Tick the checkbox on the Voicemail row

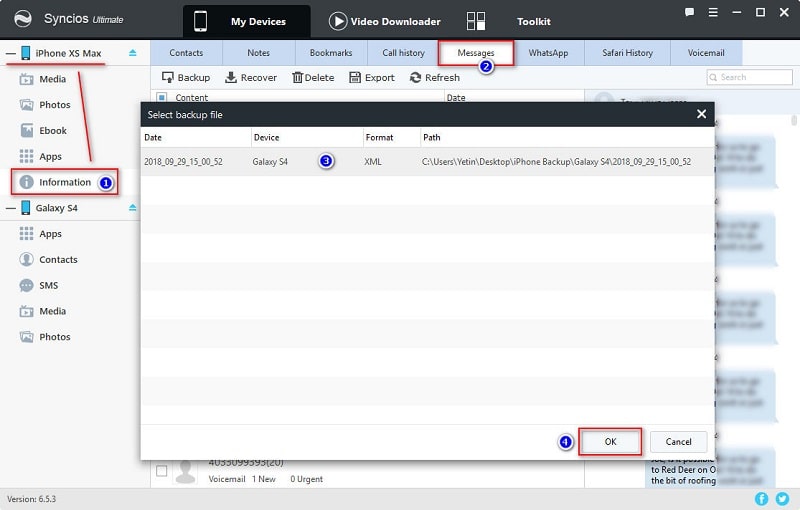coord(162,471)
